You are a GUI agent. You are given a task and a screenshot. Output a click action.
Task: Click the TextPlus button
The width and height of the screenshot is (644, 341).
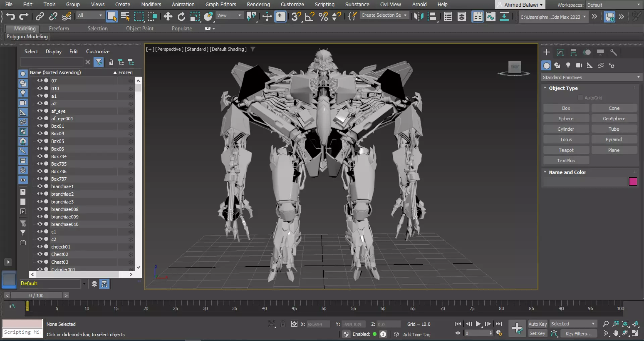tap(566, 161)
